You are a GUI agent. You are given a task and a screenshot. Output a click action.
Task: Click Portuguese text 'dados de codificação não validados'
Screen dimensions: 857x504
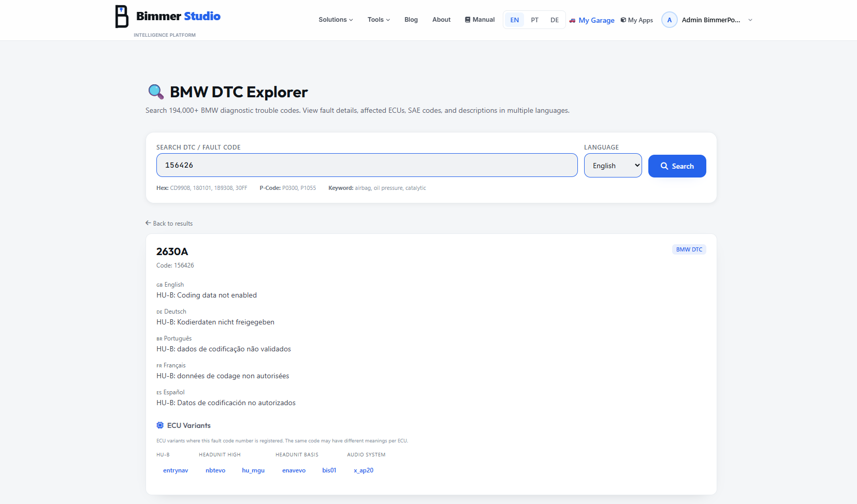234,349
